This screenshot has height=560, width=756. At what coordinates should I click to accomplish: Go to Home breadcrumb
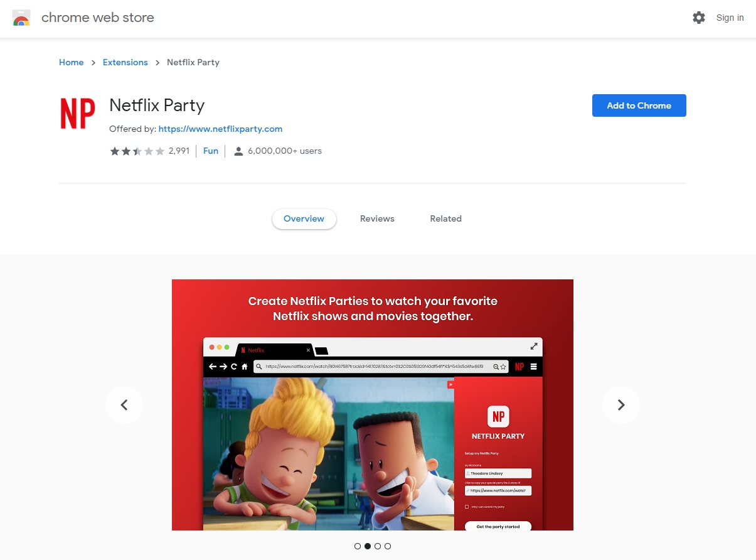(x=71, y=62)
